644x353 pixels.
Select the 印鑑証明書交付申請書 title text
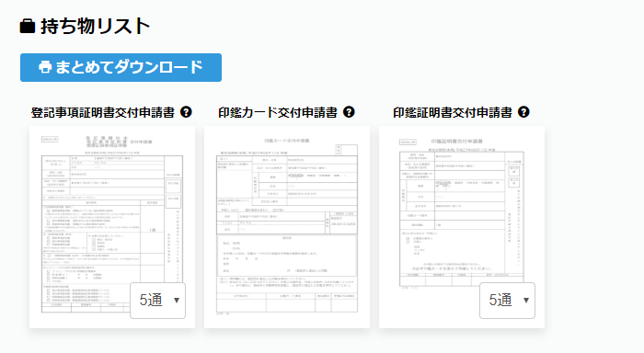tap(453, 112)
